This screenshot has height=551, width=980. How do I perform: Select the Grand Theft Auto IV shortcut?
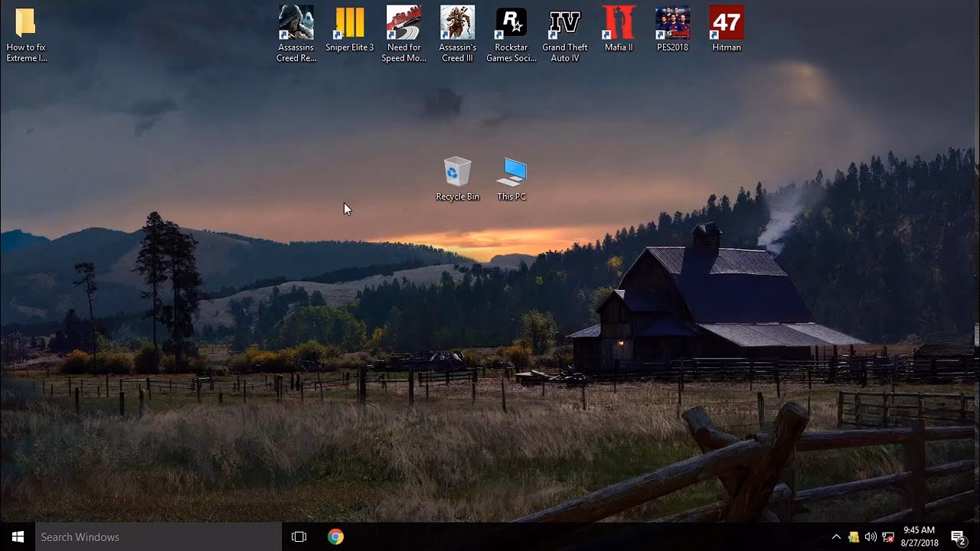point(565,34)
